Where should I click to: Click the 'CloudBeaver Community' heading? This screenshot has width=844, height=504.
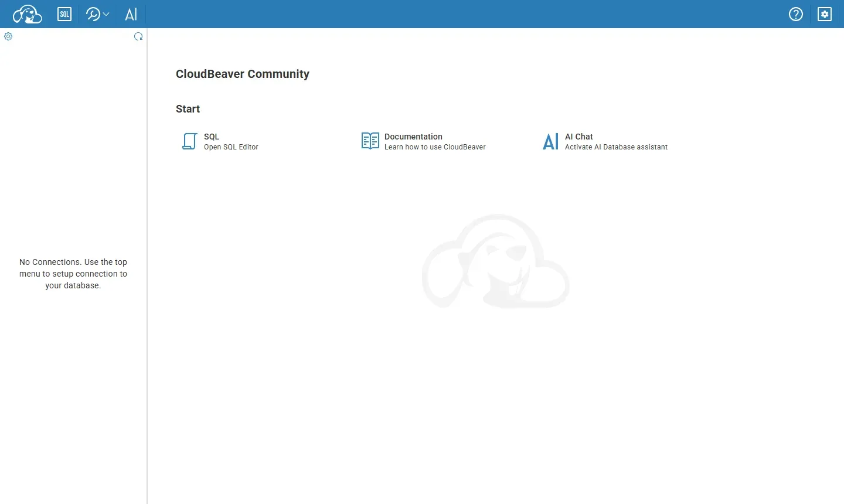pyautogui.click(x=243, y=74)
